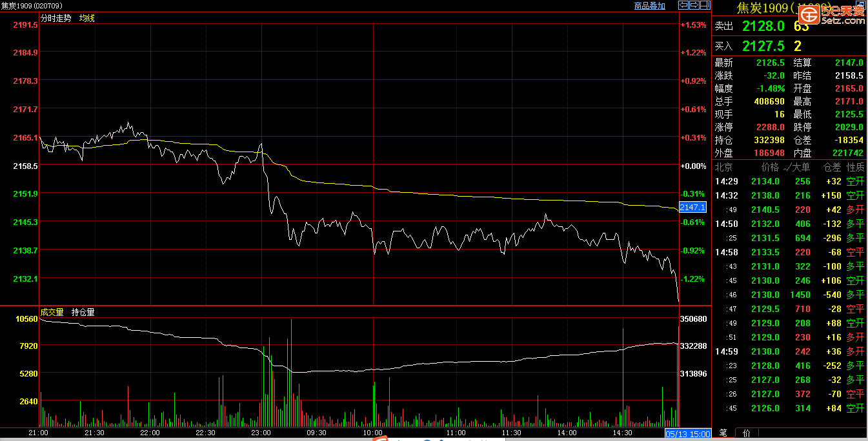868x441 pixels.
Task: Select the tick row with 694 lots
Action: (x=789, y=238)
